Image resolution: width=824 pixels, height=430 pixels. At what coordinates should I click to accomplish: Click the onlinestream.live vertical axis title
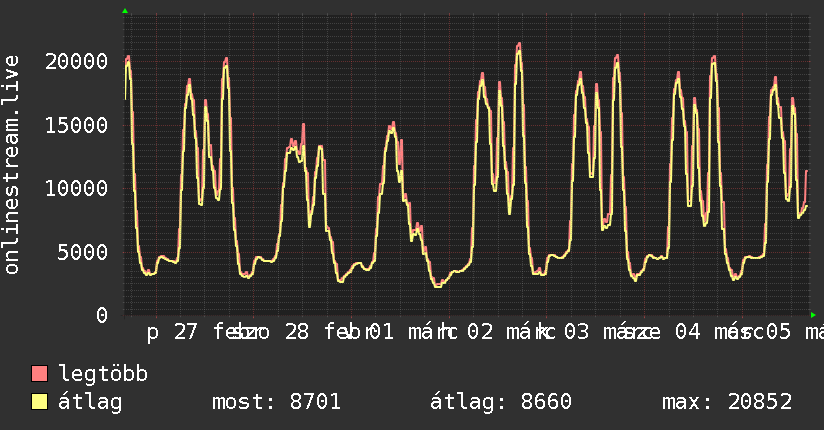coord(12,165)
